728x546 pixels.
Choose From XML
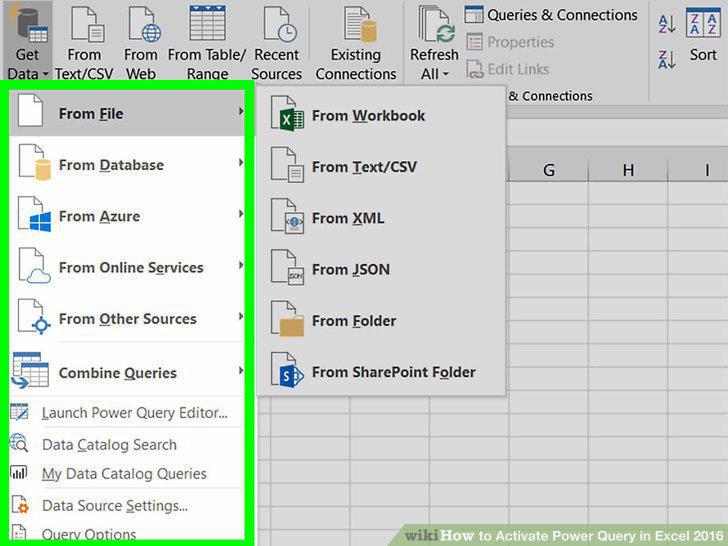tap(381, 218)
